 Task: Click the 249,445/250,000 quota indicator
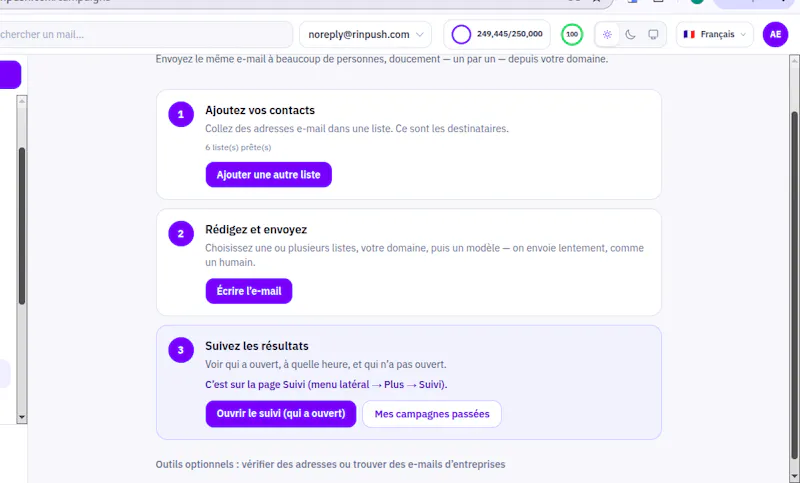pos(496,35)
